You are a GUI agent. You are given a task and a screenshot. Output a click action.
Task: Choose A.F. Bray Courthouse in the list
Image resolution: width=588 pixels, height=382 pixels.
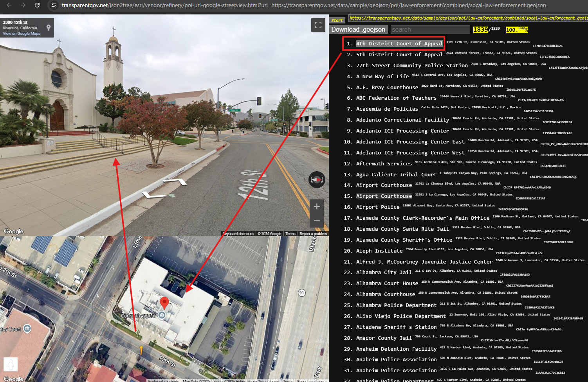pos(387,88)
